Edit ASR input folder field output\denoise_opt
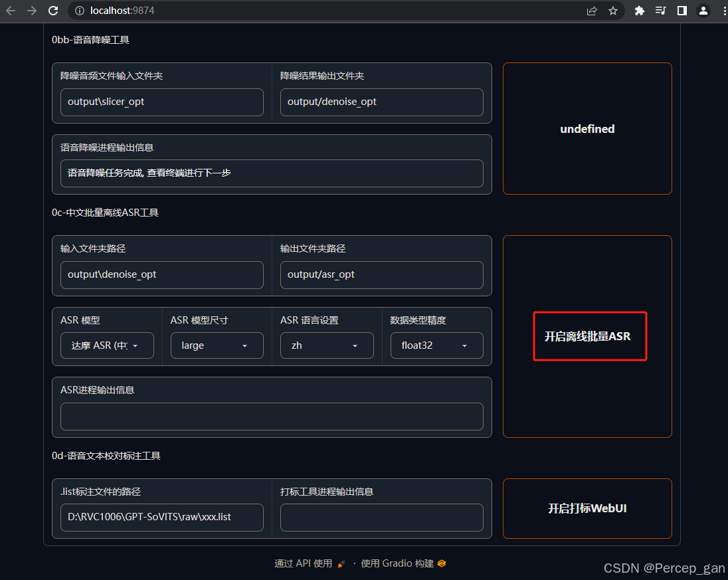This screenshot has height=580, width=728. click(x=161, y=275)
